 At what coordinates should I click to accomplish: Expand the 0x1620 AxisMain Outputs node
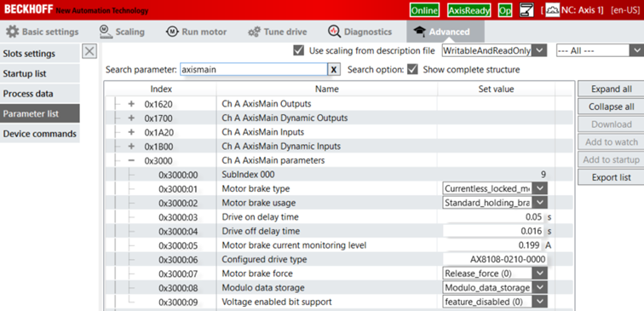coord(131,104)
